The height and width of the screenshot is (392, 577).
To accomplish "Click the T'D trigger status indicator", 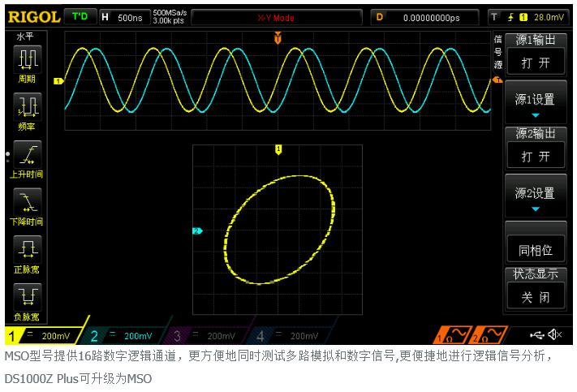I will (x=80, y=17).
